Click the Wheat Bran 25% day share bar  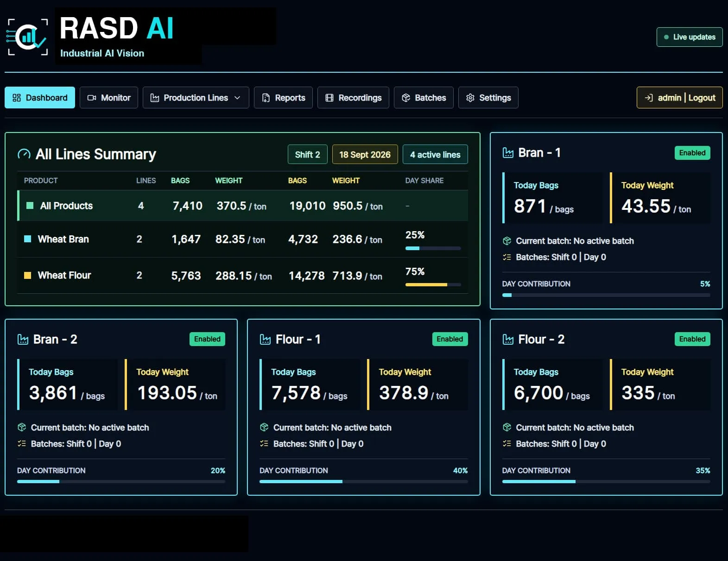(433, 248)
